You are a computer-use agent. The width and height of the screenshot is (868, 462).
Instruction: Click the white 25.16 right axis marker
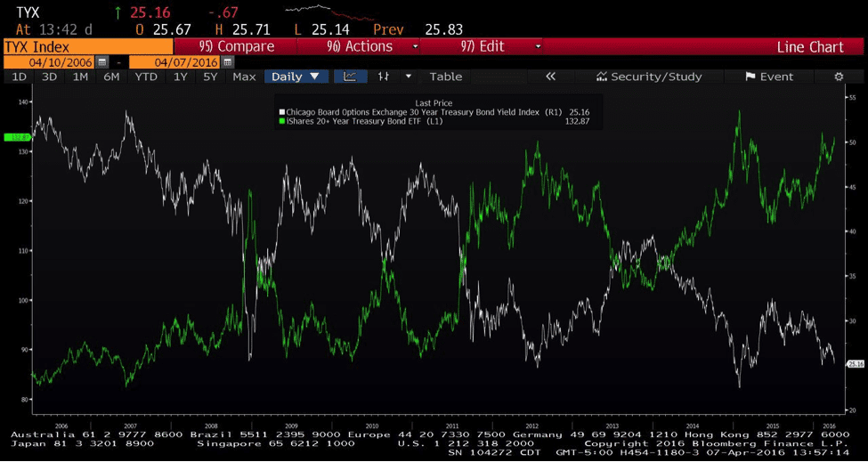tap(856, 363)
